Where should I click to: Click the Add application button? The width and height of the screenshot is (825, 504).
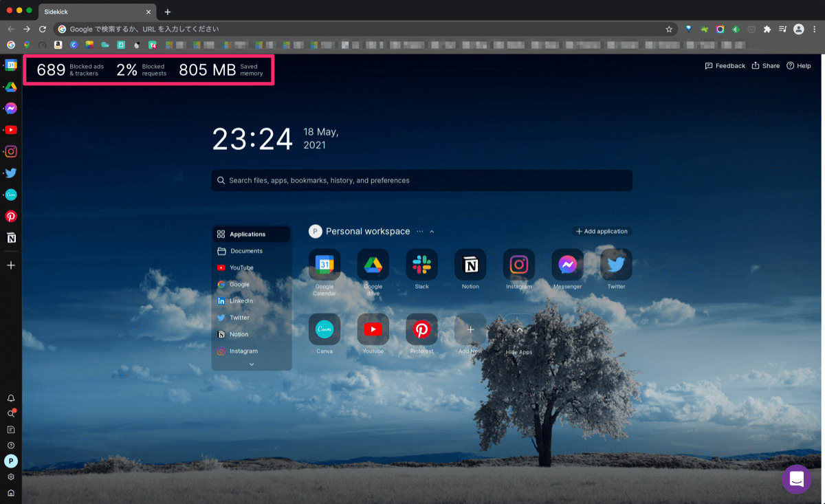coord(602,232)
